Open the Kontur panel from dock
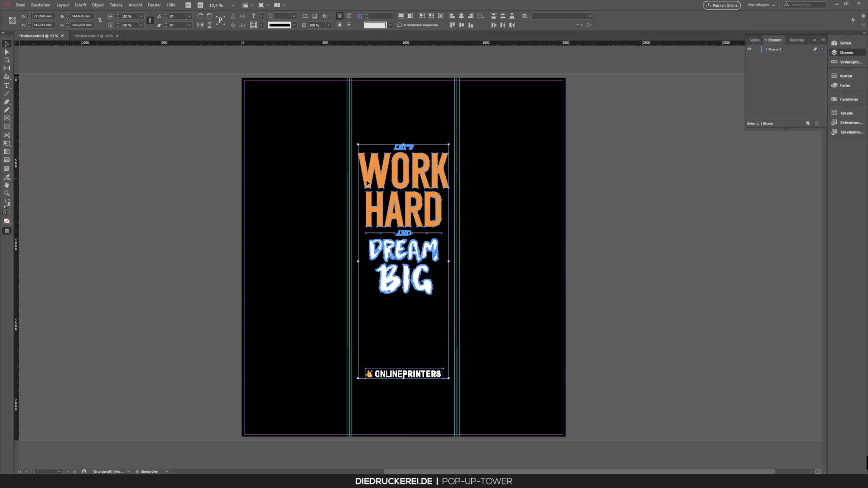The height and width of the screenshot is (488, 868). pyautogui.click(x=846, y=76)
